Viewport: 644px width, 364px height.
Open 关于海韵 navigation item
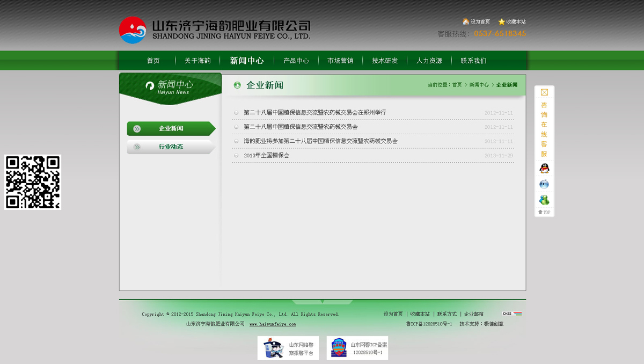pyautogui.click(x=197, y=61)
